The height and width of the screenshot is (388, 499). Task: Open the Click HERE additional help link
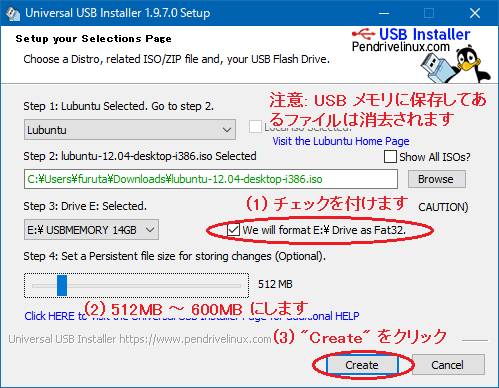pyautogui.click(x=192, y=316)
